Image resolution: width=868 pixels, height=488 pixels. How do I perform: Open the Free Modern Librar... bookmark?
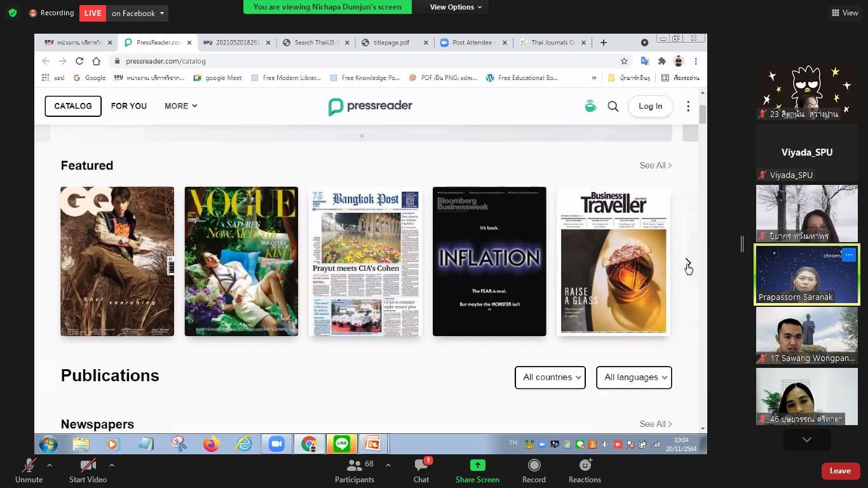pos(287,78)
